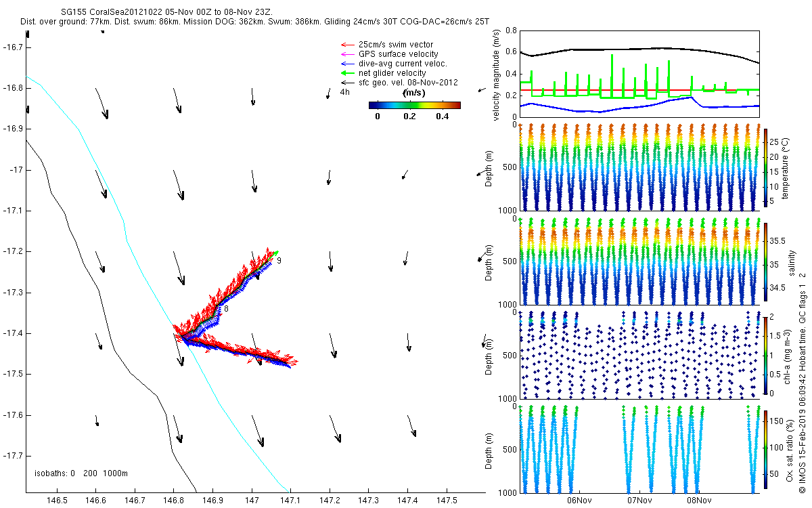Click the salinity colorbar
This screenshot has height=508, width=812.
(x=765, y=261)
